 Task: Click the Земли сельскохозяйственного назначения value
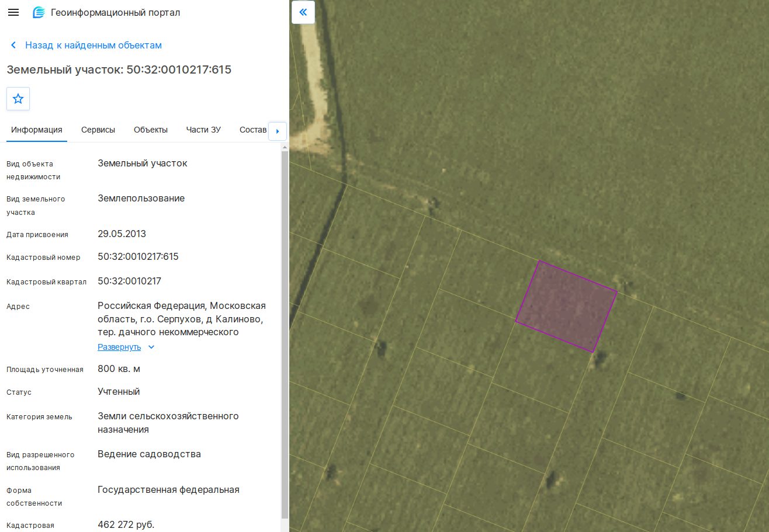coord(168,423)
